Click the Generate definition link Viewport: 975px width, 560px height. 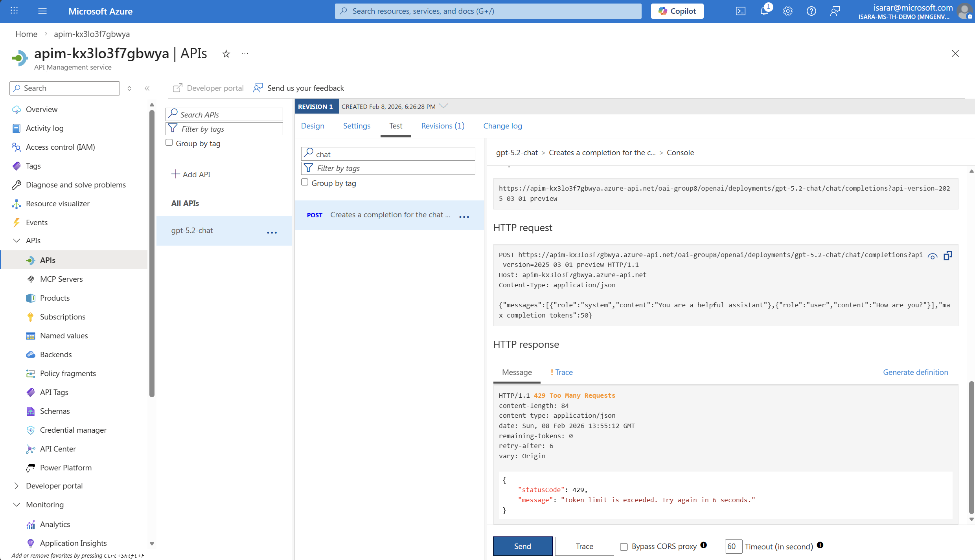click(916, 372)
